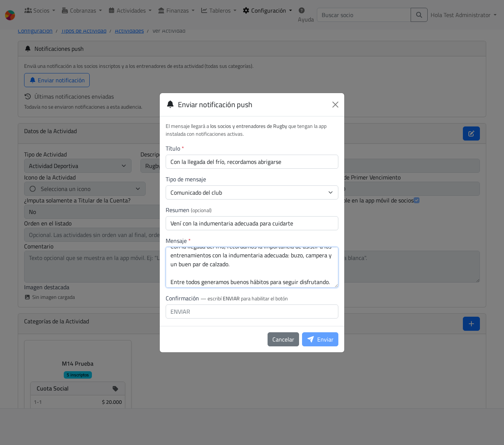
Task: Click the edit activity pencil button
Action: coord(471,133)
